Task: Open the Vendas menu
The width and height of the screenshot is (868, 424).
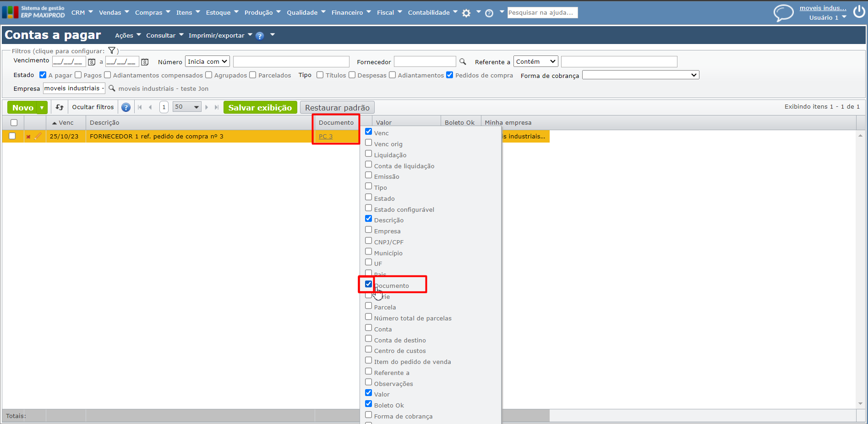Action: point(114,12)
